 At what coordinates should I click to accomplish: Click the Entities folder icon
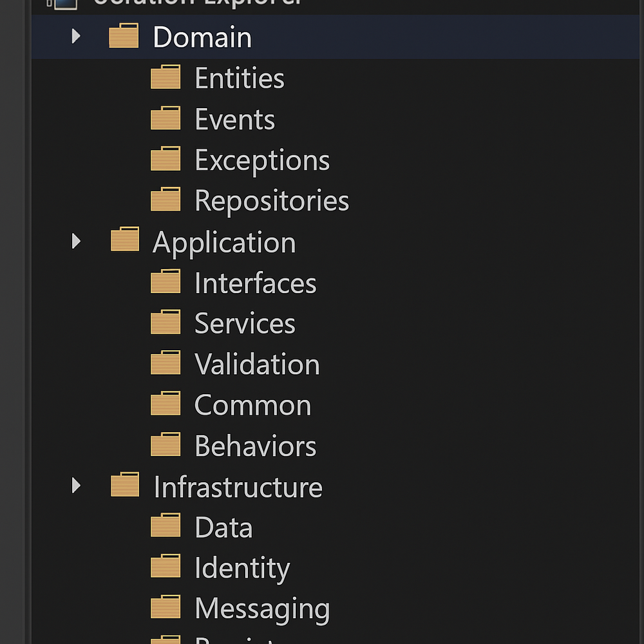166,77
